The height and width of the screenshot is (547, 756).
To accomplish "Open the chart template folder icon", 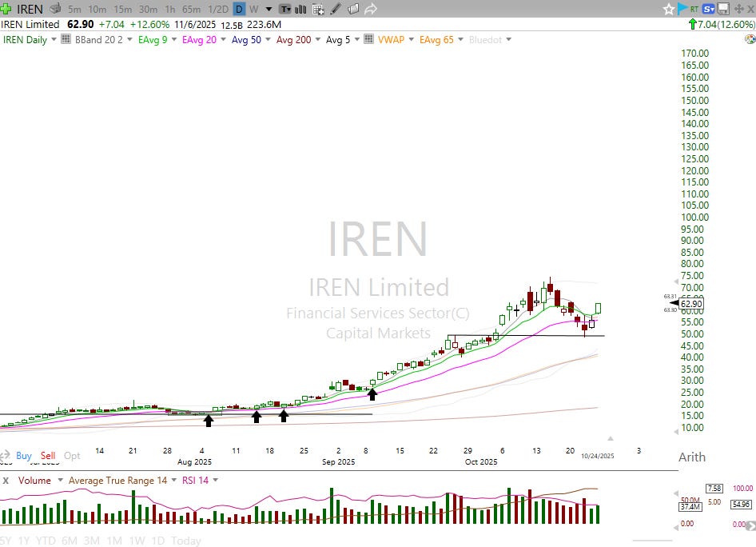I will [x=353, y=9].
